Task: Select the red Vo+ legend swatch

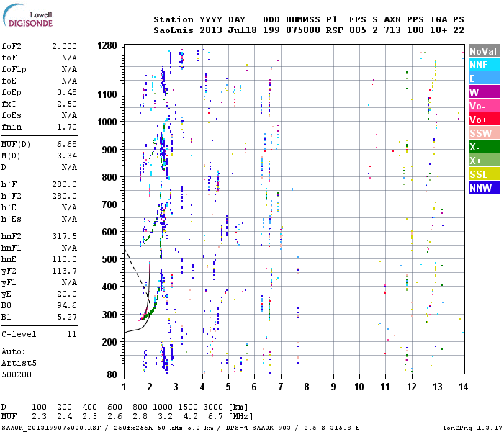Action: coord(484,120)
